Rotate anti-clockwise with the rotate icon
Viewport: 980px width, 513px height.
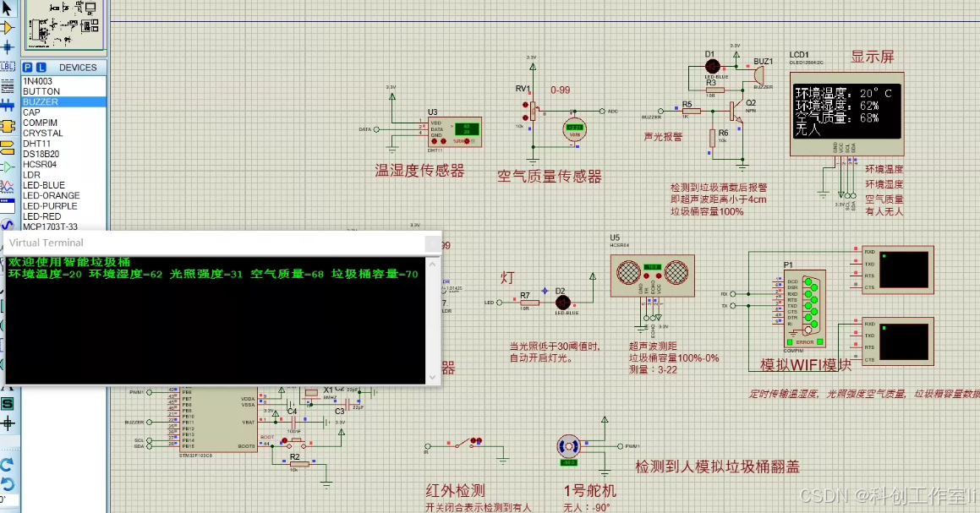[7, 483]
